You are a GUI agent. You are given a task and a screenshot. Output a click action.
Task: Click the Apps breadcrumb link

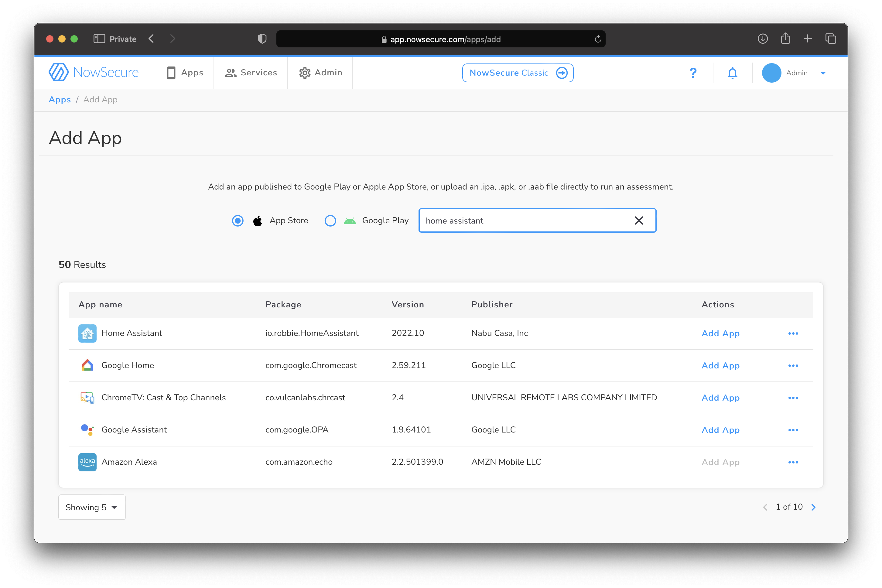pyautogui.click(x=60, y=99)
